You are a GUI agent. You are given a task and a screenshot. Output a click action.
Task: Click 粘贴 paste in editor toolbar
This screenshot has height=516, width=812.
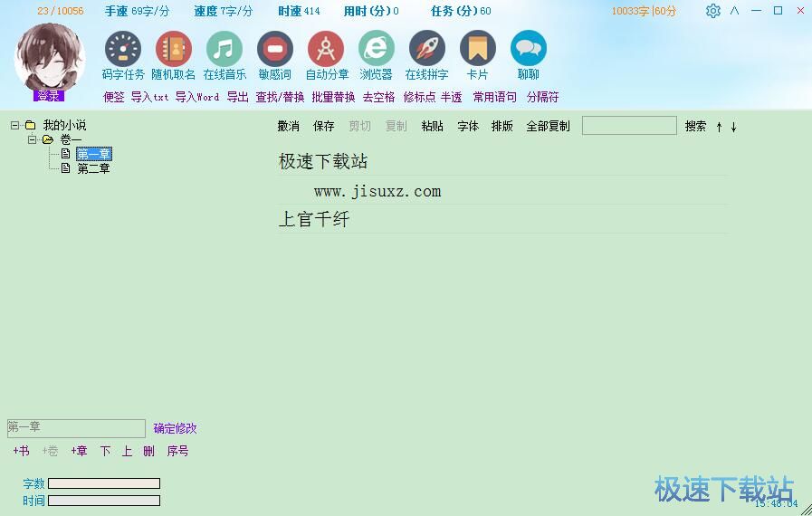click(x=433, y=126)
